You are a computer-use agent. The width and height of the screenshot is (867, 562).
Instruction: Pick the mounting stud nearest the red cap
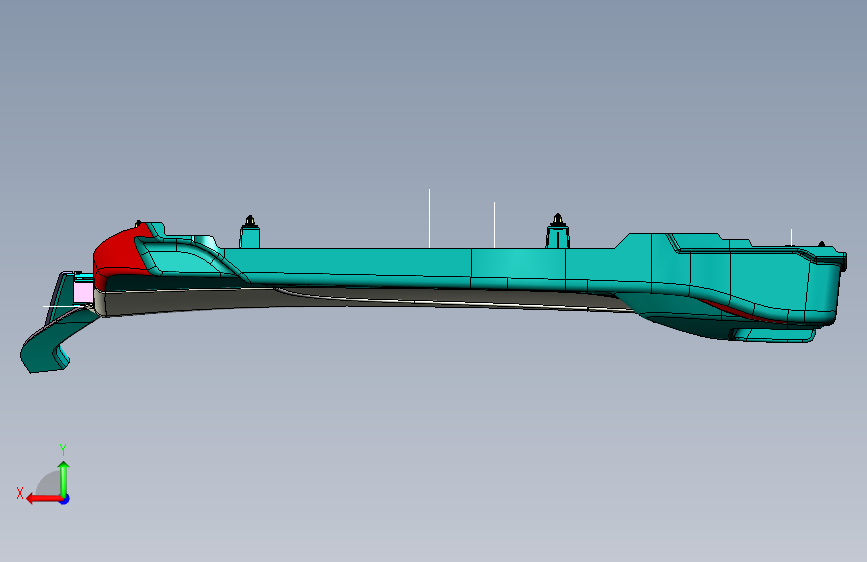pos(249,231)
